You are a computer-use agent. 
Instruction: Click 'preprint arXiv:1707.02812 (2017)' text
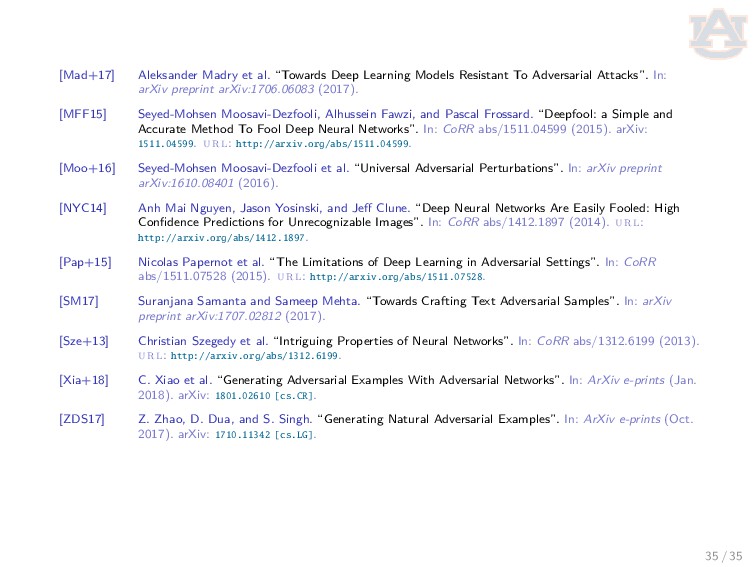231,316
